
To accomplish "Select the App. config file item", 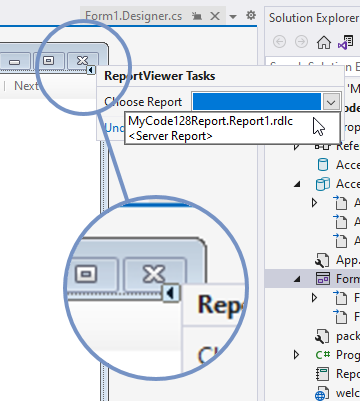I will [337, 260].
